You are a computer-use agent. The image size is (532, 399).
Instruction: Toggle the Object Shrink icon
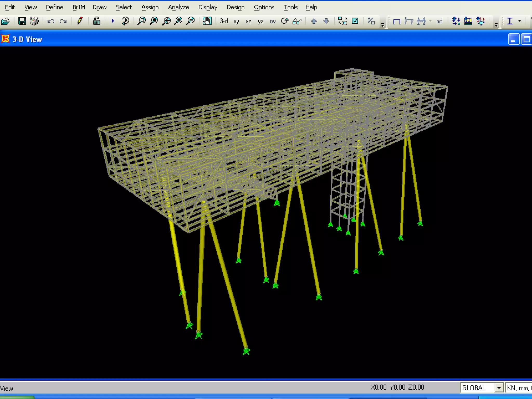click(x=342, y=21)
